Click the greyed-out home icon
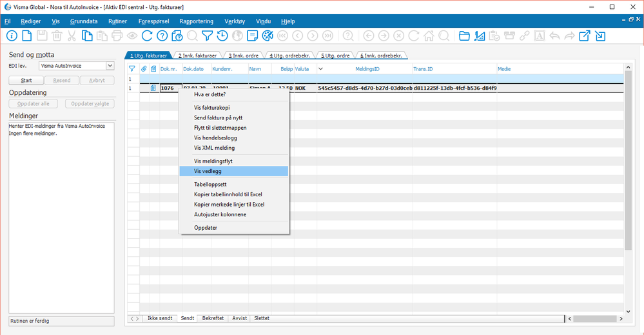 (x=429, y=36)
